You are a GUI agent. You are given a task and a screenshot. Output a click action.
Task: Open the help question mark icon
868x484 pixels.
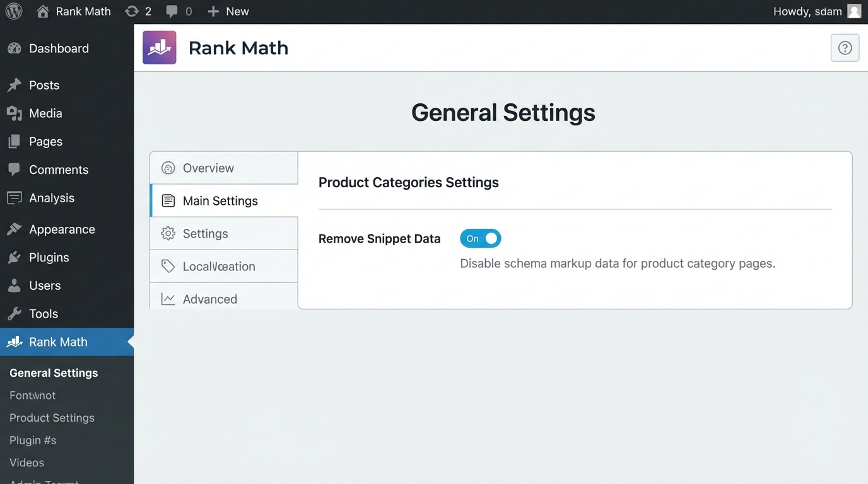pos(845,47)
